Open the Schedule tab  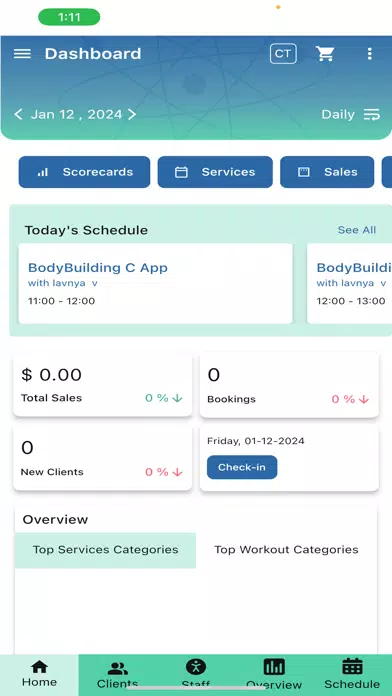[x=352, y=675]
